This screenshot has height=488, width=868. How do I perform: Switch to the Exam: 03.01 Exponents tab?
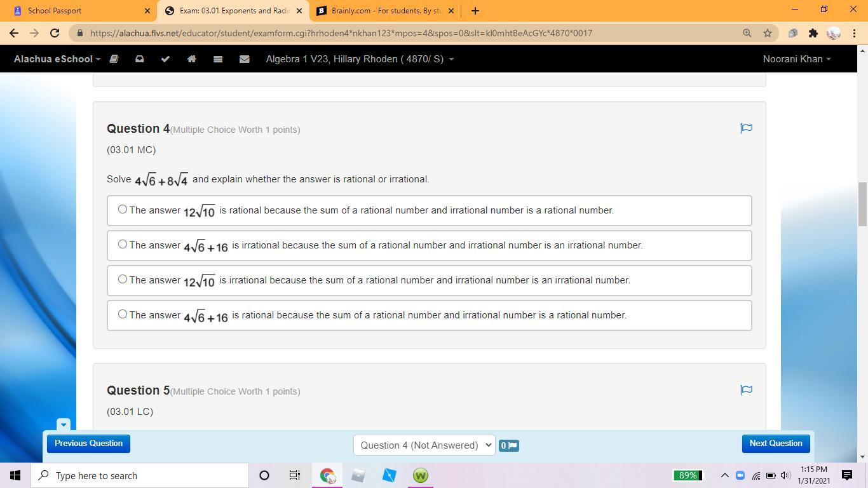(233, 11)
